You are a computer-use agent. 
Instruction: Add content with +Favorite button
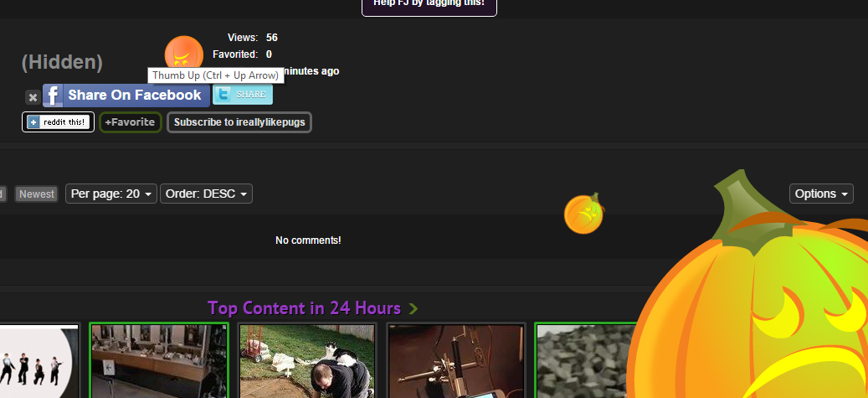(131, 122)
